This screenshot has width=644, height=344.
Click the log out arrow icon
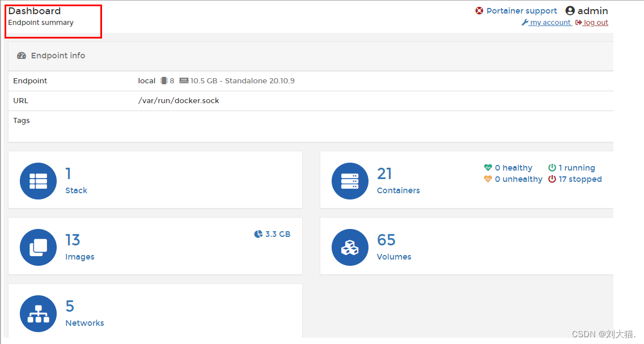(x=578, y=23)
